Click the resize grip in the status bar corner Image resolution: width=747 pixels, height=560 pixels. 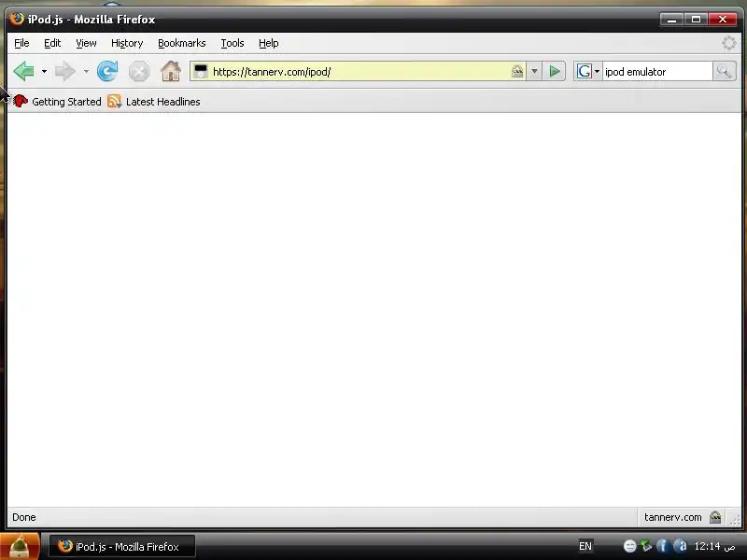735,520
